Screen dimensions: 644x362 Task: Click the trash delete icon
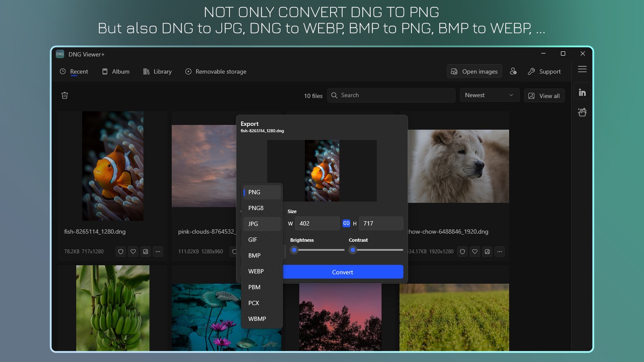pos(65,95)
